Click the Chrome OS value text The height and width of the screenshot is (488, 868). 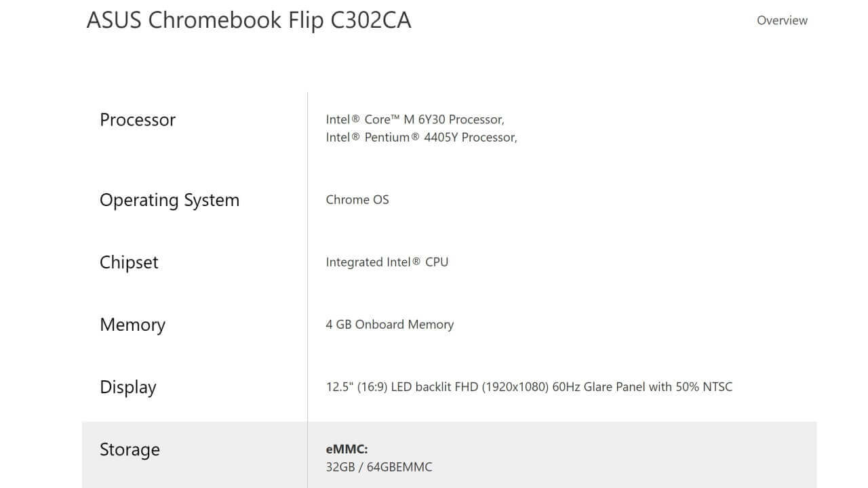(357, 200)
